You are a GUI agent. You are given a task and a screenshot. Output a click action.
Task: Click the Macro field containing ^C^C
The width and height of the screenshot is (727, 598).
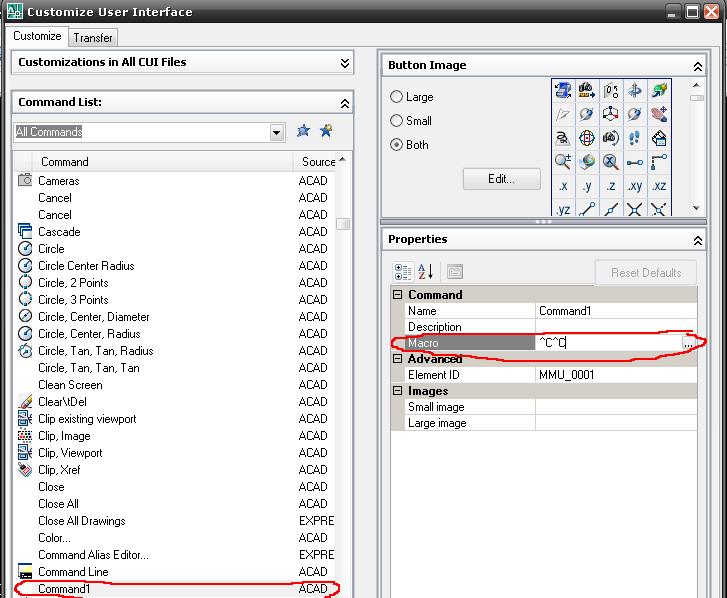pos(608,343)
